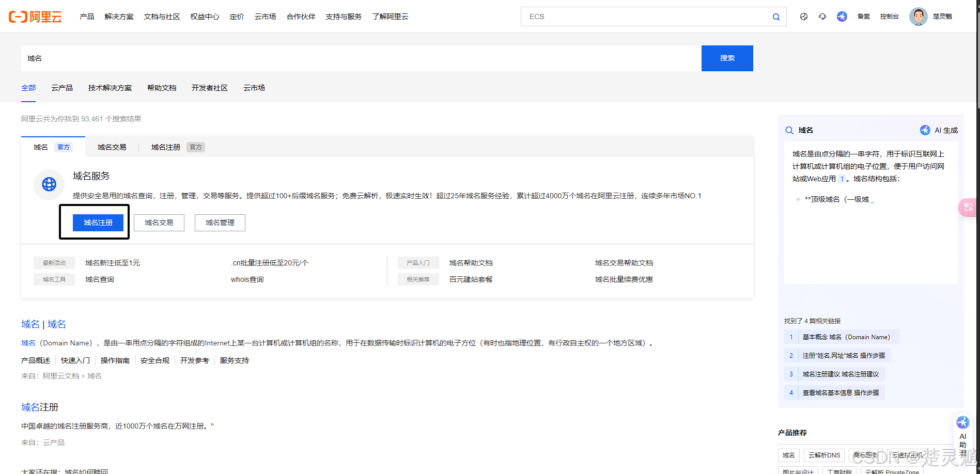The image size is (980, 474).
Task: Click the magnifier icon in the AI 域名 panel
Action: [x=789, y=130]
